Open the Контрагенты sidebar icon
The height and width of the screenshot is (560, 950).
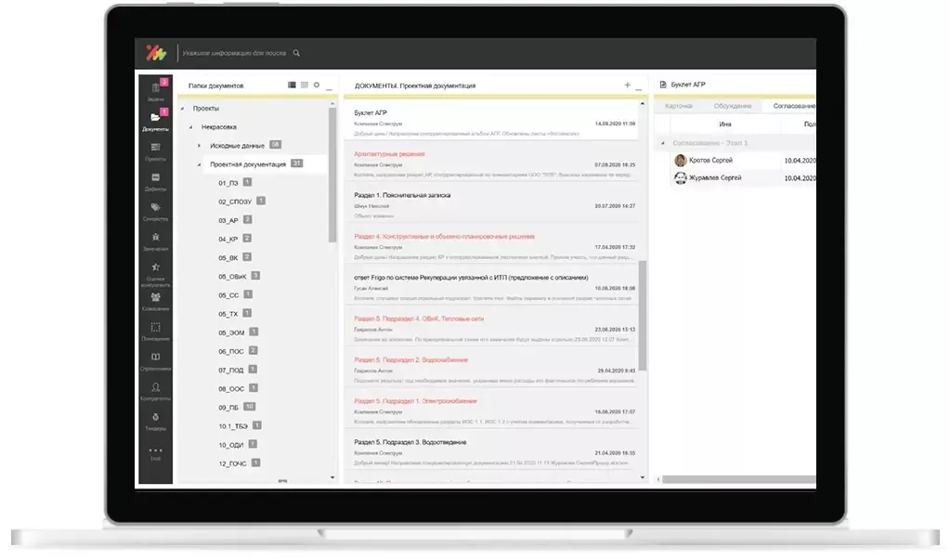(x=155, y=389)
